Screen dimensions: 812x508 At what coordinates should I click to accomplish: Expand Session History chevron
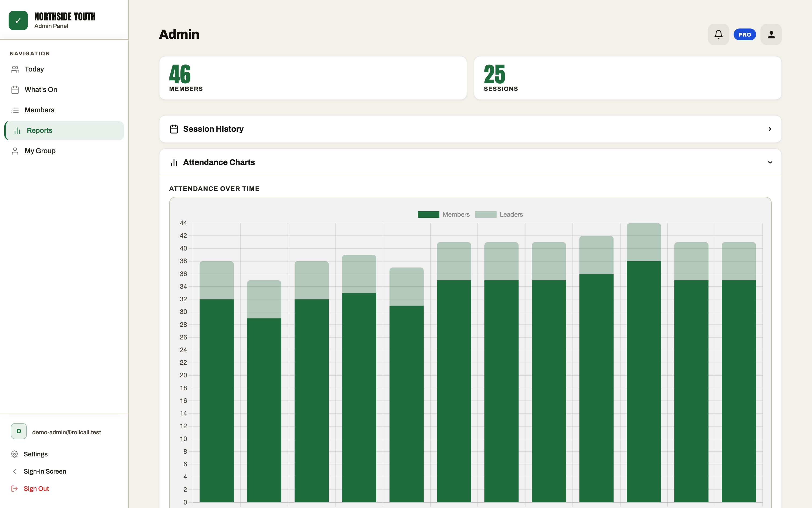coord(770,129)
